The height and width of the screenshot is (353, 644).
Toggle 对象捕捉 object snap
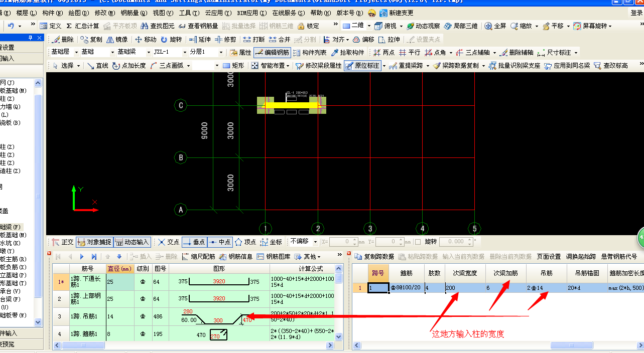pyautogui.click(x=94, y=242)
